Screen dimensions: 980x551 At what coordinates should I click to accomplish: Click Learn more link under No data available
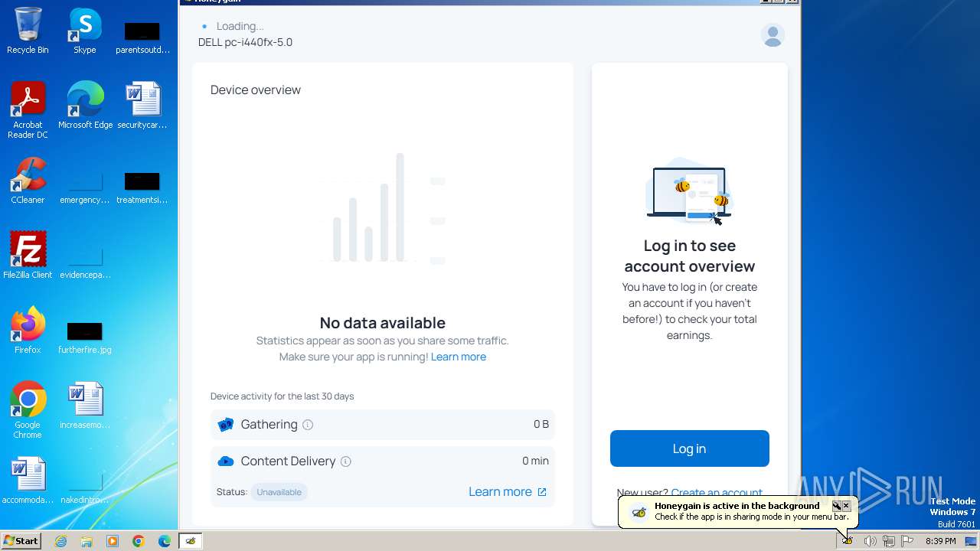(x=458, y=357)
